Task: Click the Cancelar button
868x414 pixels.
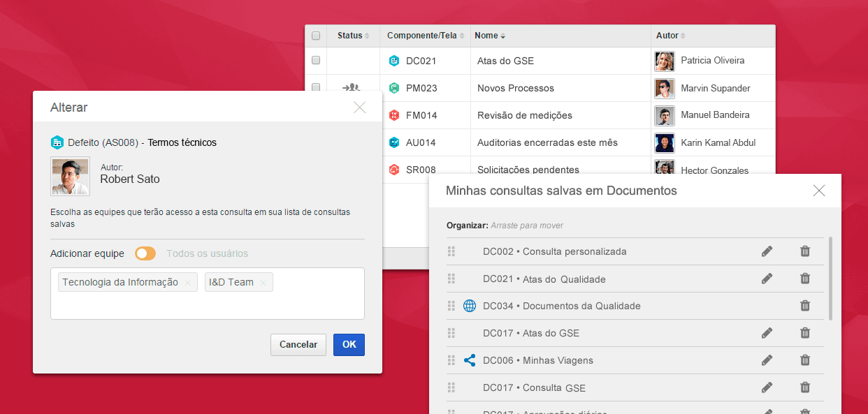Action: coord(298,345)
